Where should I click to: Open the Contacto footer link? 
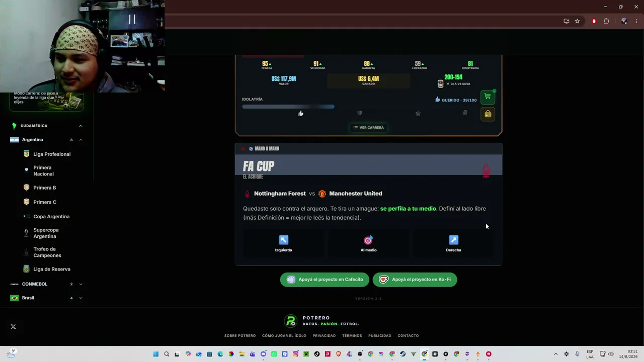(x=408, y=336)
